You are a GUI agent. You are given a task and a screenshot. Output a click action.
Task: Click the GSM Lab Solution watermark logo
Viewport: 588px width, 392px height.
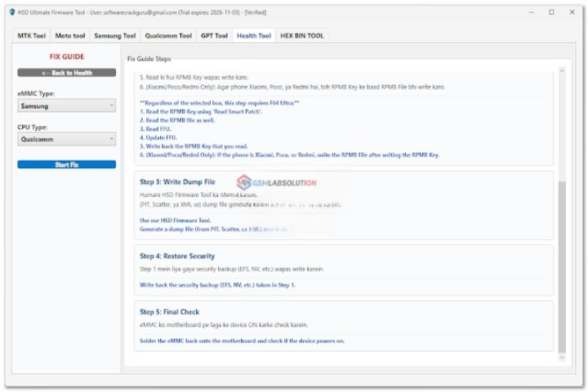[276, 183]
